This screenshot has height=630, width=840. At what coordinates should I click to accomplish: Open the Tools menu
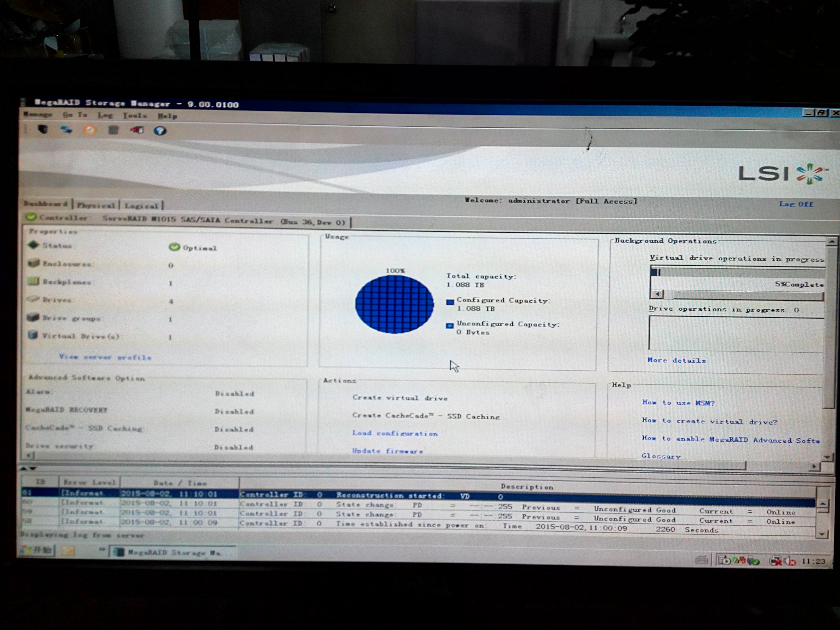tap(135, 116)
